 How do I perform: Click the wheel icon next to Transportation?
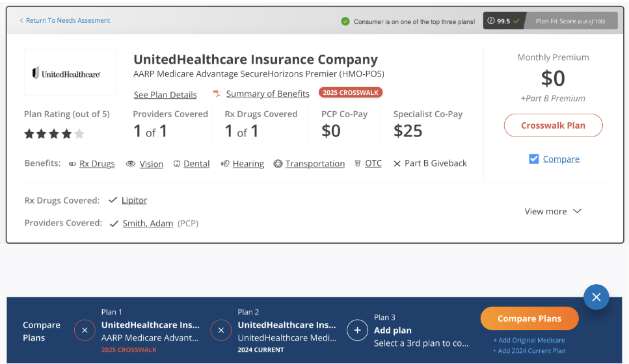click(278, 164)
